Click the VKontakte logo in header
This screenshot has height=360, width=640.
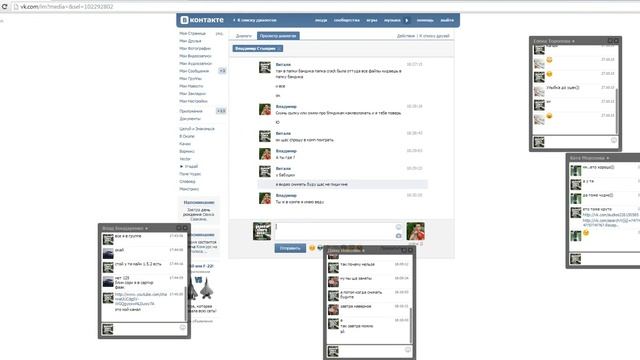point(202,20)
